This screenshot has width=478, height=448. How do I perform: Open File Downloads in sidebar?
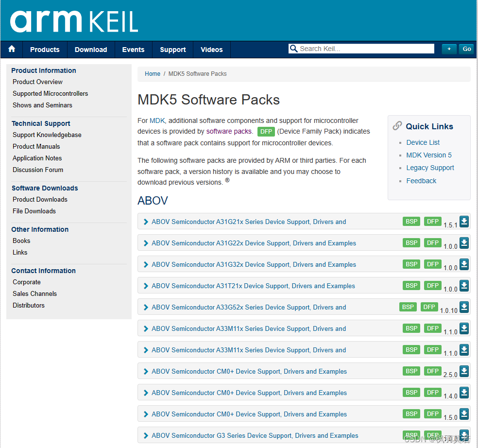point(34,211)
